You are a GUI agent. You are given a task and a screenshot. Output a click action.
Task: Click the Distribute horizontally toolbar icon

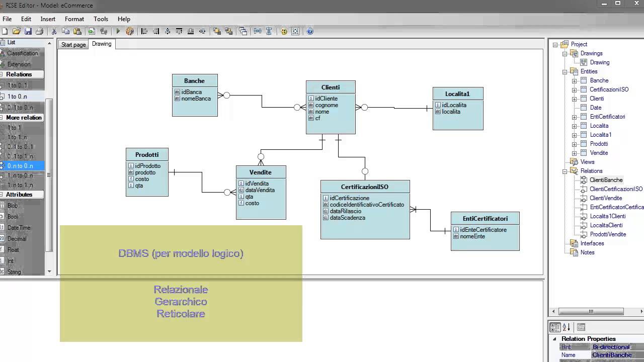tap(258, 31)
